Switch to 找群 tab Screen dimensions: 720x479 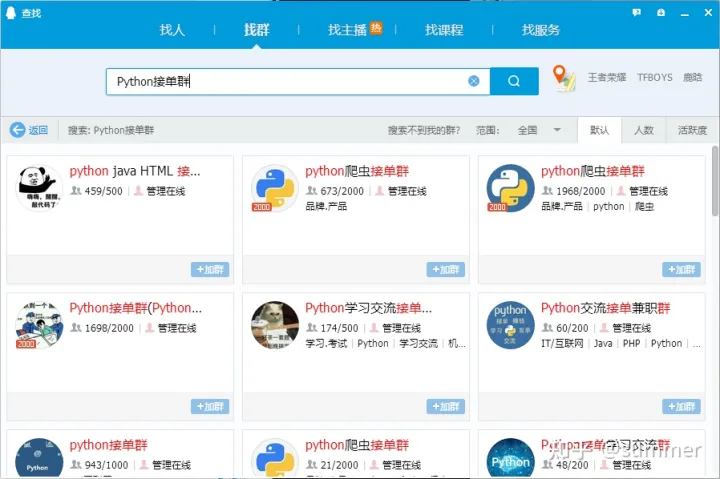(256, 30)
